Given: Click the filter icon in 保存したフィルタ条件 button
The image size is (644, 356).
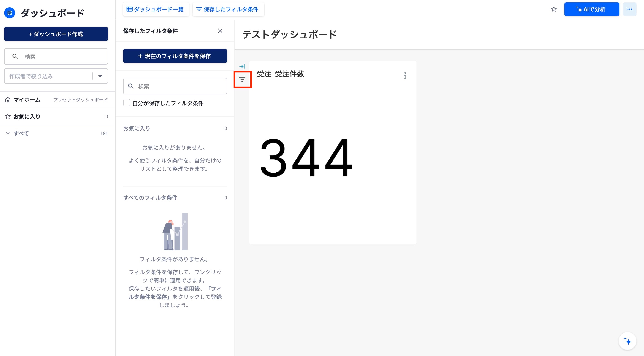Looking at the screenshot, I should (x=199, y=9).
